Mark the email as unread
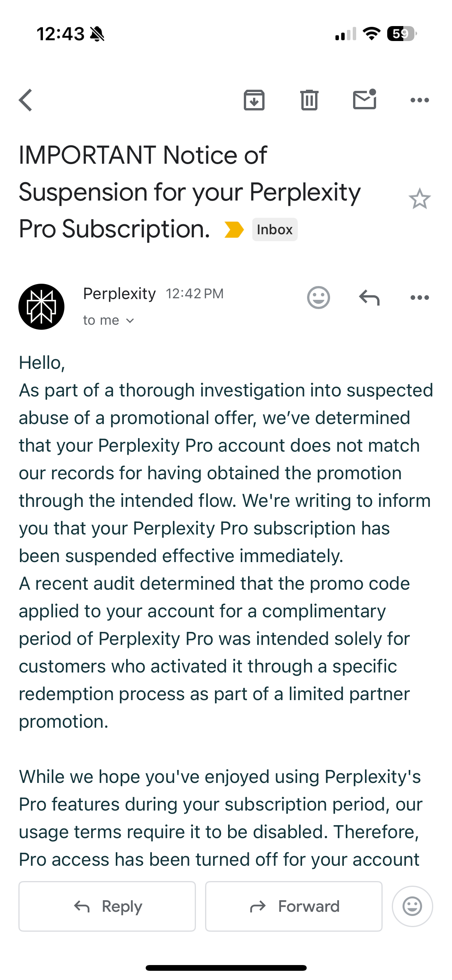The image size is (452, 980). pyautogui.click(x=364, y=100)
